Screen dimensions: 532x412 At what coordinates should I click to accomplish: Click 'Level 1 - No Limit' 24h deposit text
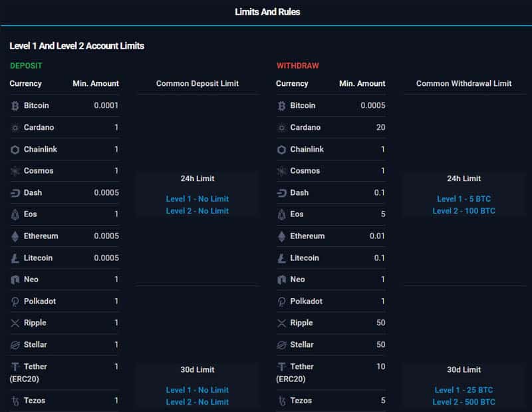pos(197,199)
